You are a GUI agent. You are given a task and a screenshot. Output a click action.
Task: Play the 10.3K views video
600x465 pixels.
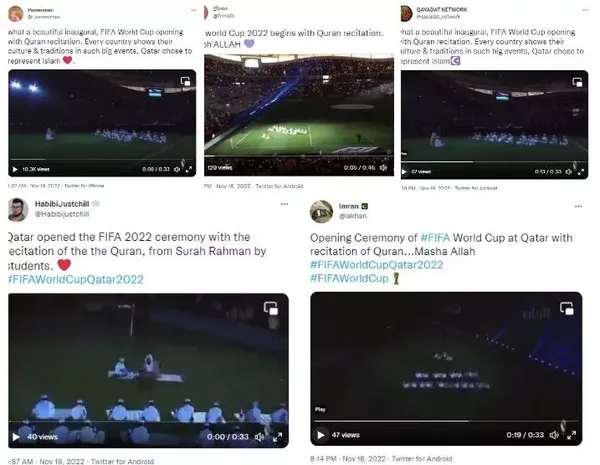click(x=15, y=169)
